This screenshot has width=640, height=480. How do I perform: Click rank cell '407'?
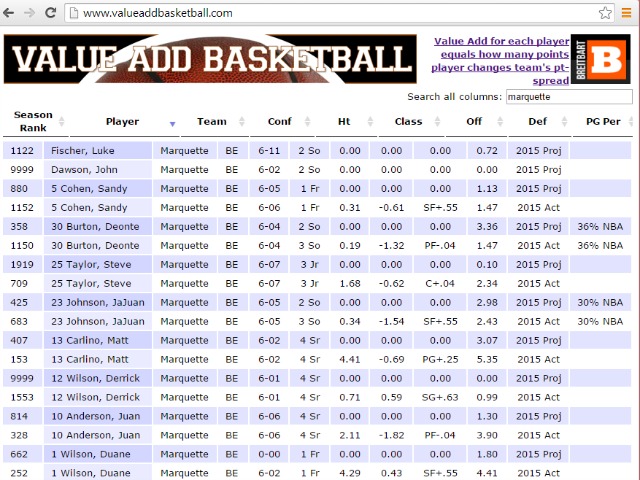coord(22,340)
